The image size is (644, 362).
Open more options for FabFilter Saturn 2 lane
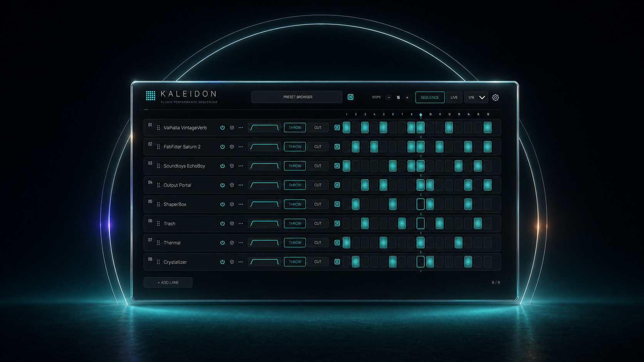click(x=241, y=147)
